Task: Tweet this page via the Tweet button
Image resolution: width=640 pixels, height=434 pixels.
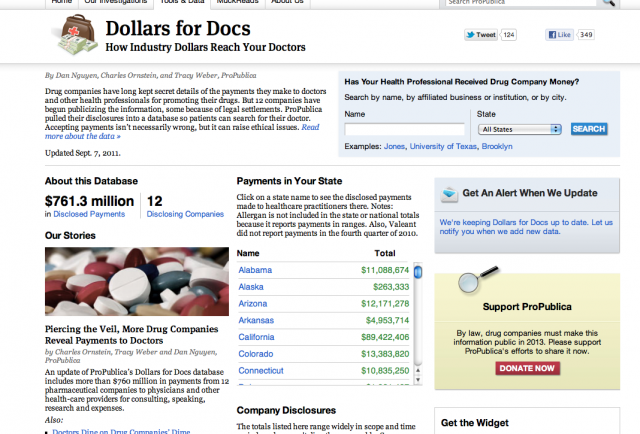Action: [481, 35]
